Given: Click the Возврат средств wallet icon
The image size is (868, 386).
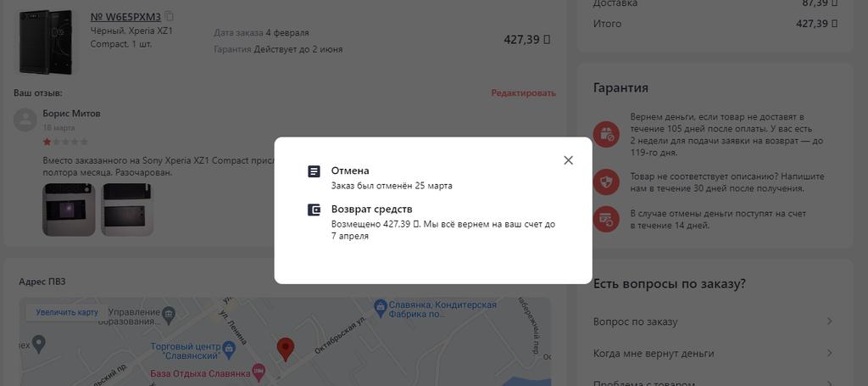Looking at the screenshot, I should coord(314,210).
